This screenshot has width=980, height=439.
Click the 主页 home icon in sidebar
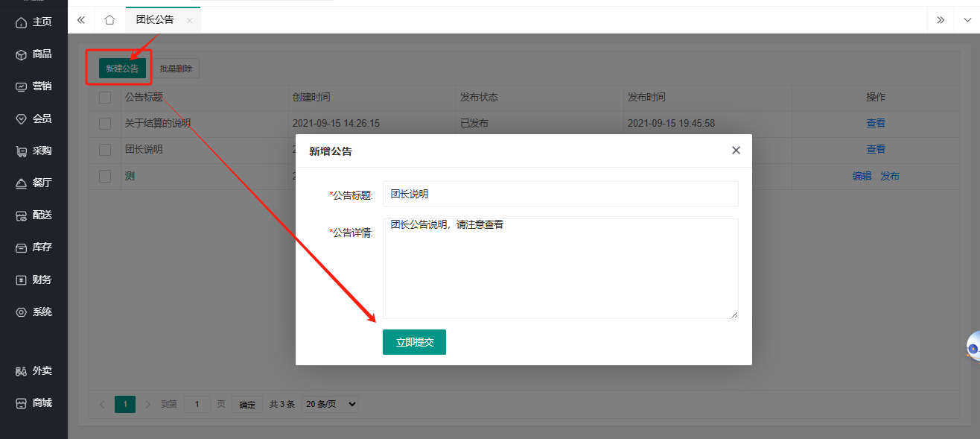click(21, 22)
